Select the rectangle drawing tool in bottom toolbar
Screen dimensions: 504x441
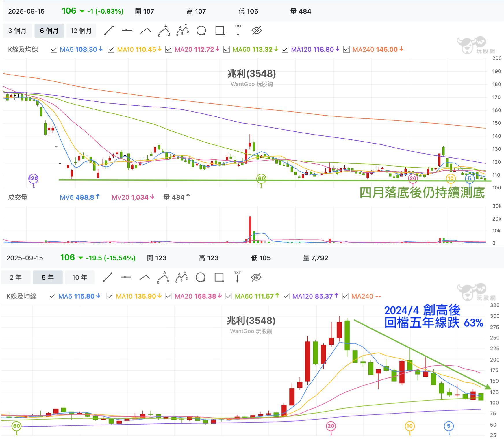219,277
